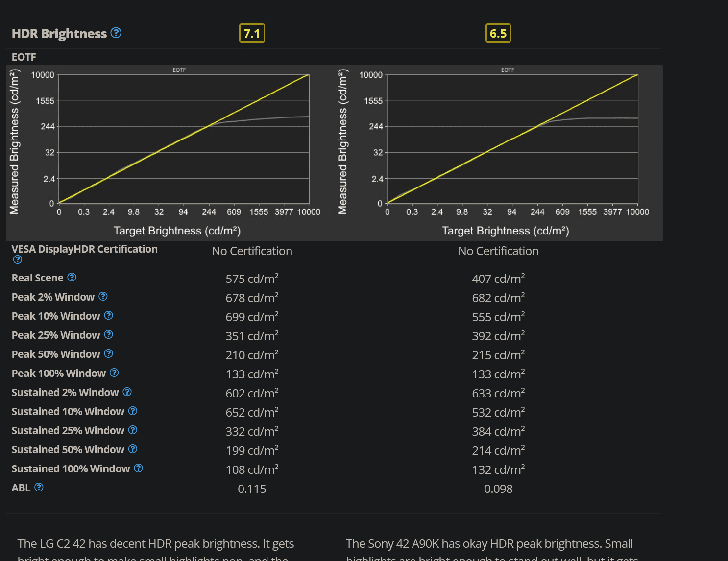The image size is (728, 561).
Task: Open Real Scene help icon
Action: coord(72,277)
